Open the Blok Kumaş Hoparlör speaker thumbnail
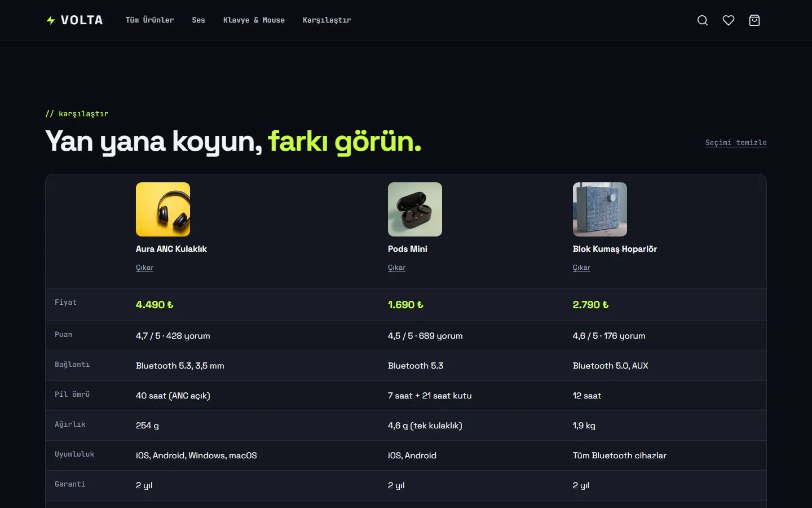 pyautogui.click(x=600, y=209)
